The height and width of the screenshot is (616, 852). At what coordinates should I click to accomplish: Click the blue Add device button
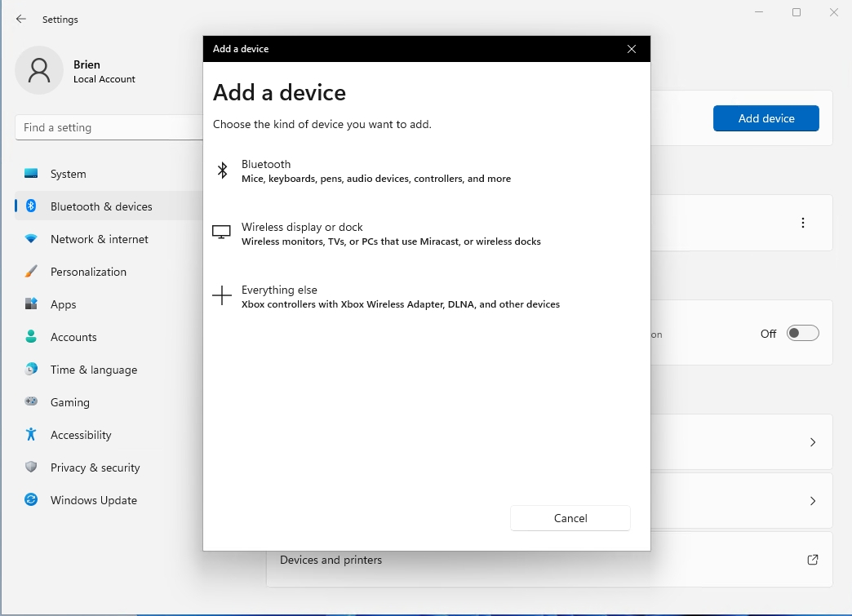(x=765, y=117)
